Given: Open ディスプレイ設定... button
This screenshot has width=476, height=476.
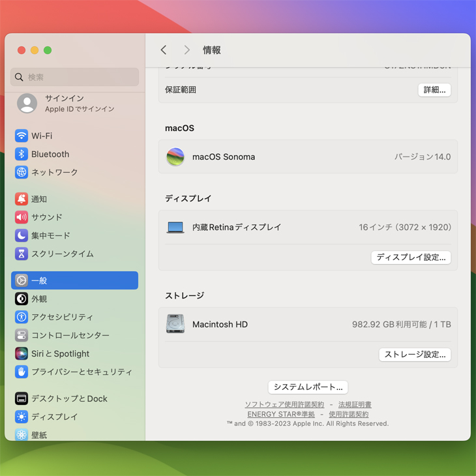Looking at the screenshot, I should click(x=411, y=258).
